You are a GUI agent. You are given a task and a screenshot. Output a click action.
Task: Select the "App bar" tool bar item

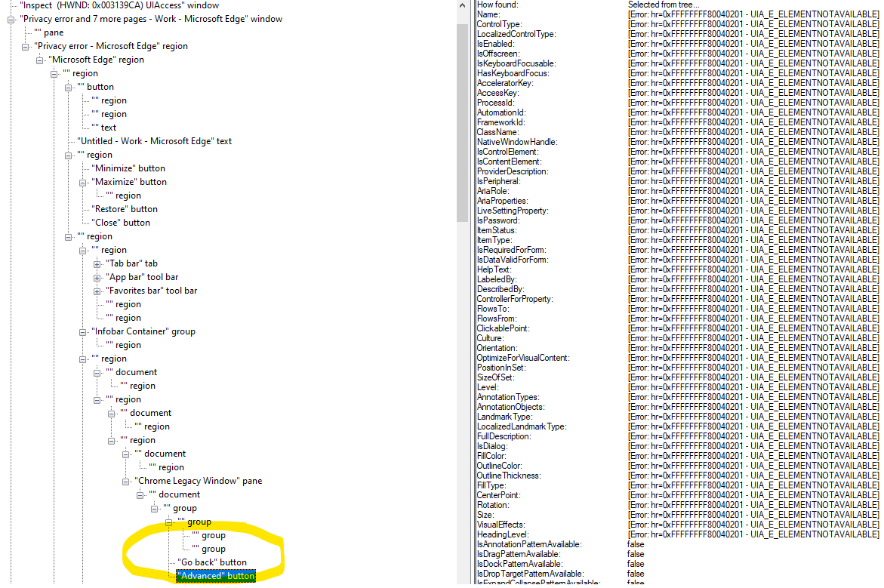(x=142, y=277)
